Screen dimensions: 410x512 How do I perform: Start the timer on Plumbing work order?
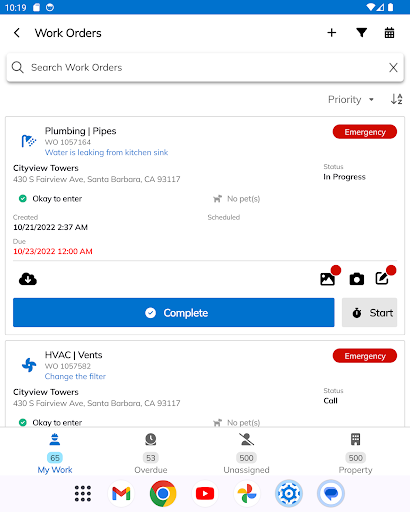point(369,313)
